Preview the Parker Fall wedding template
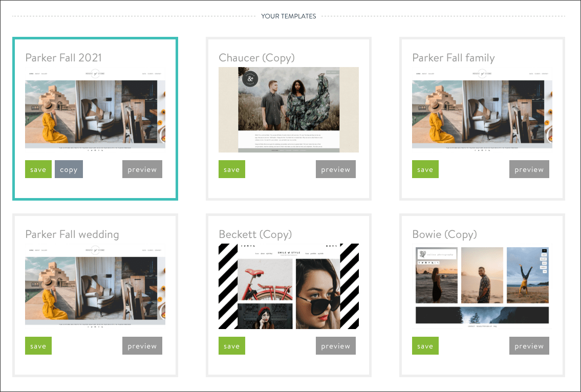Screen dimensions: 581x392 point(142,345)
